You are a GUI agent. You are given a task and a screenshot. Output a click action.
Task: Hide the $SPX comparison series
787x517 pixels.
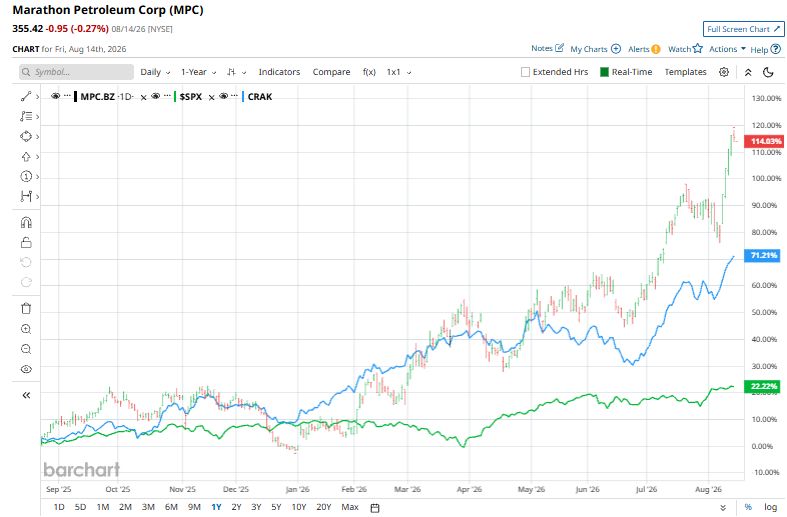156,96
